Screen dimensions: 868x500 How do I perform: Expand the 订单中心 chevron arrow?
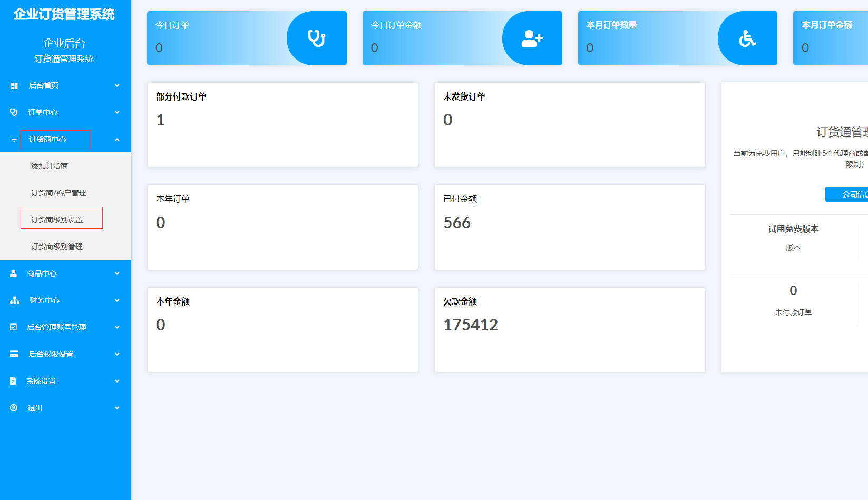click(x=117, y=112)
